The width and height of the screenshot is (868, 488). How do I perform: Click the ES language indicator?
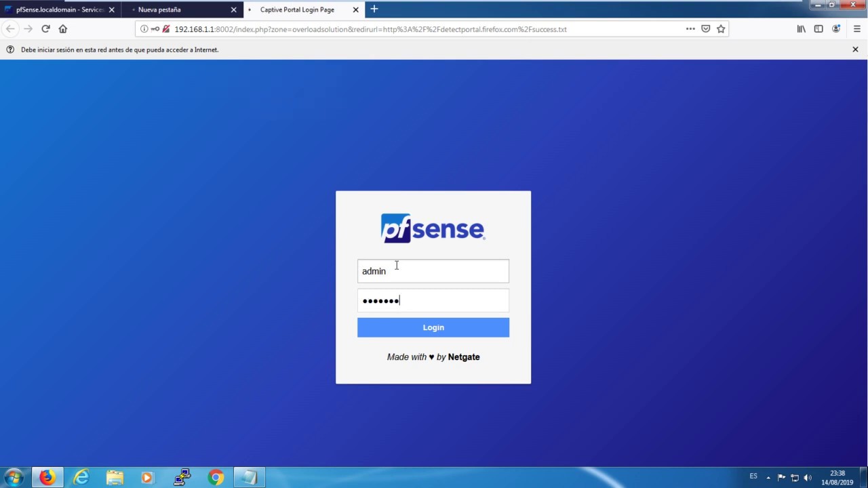(753, 476)
